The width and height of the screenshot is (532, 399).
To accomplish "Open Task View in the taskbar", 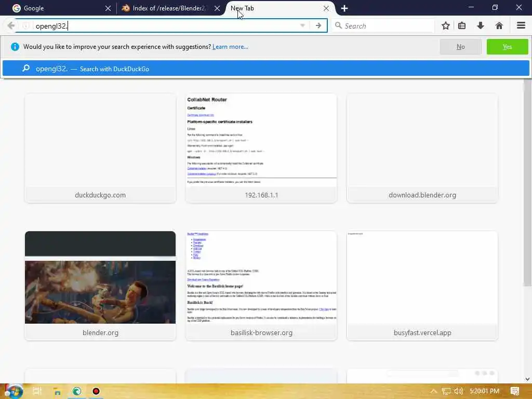I will pos(37,391).
